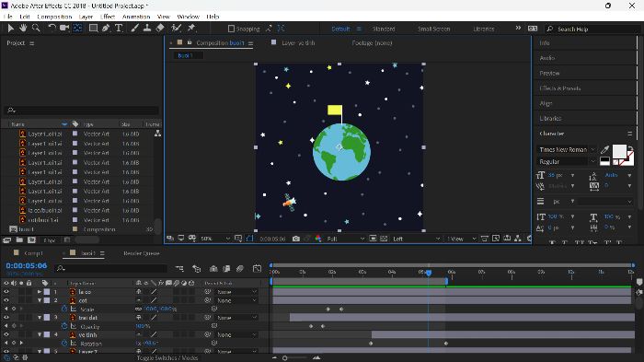Select the Unified Camera tool
The image size is (644, 362).
(x=64, y=28)
